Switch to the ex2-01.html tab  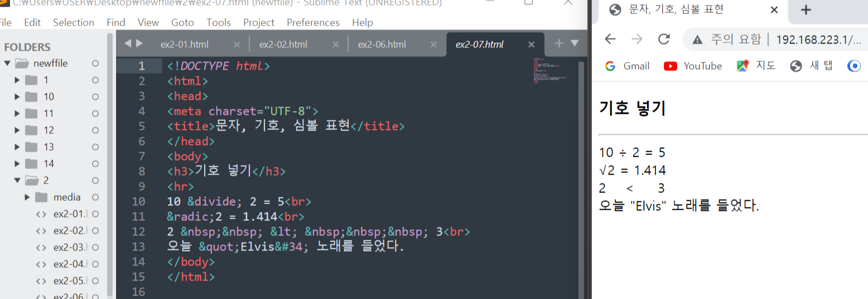click(184, 45)
